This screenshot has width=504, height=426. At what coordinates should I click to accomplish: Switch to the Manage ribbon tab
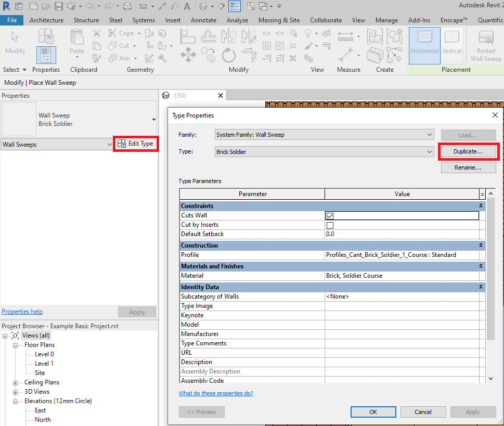386,20
